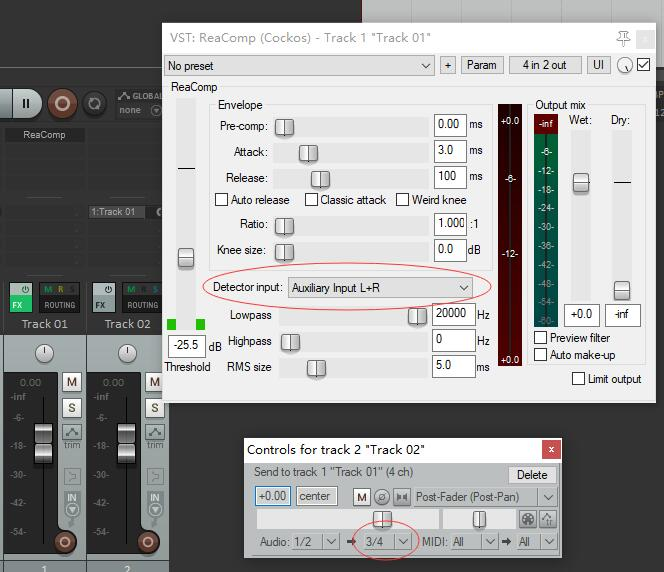Screen dimensions: 664x572
Task: Open MIDI All source dropdown
Action: (473, 542)
